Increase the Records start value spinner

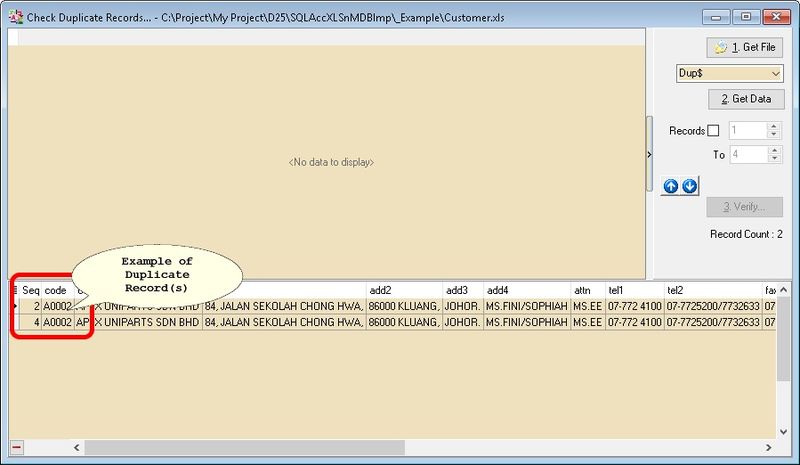point(772,126)
